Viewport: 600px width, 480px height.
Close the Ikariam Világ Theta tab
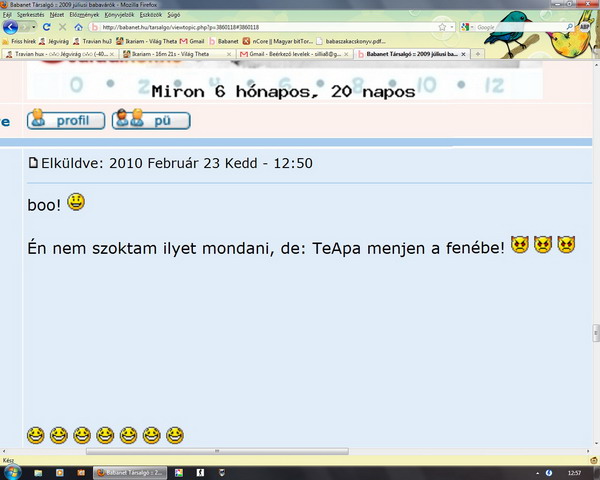pos(229,54)
